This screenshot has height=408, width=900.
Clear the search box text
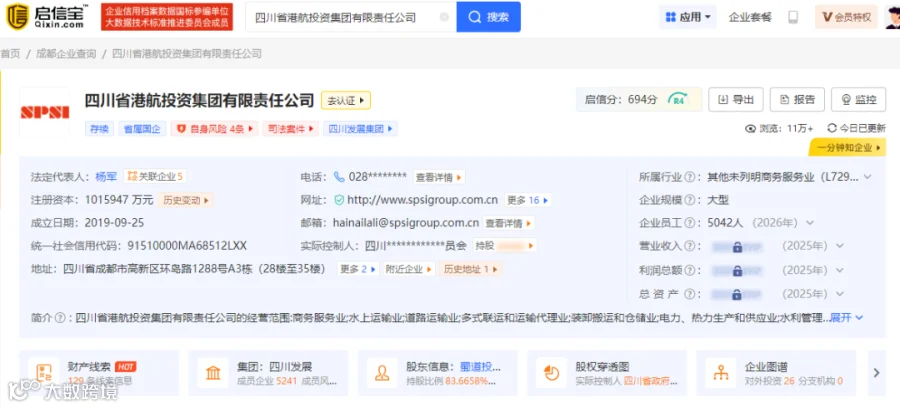(x=444, y=17)
